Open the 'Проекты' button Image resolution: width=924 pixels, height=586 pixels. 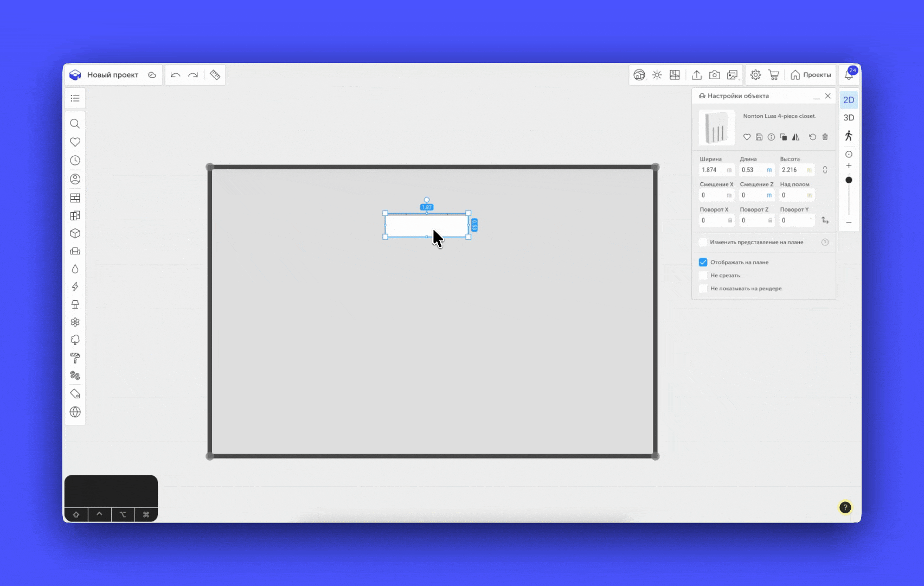click(x=811, y=75)
